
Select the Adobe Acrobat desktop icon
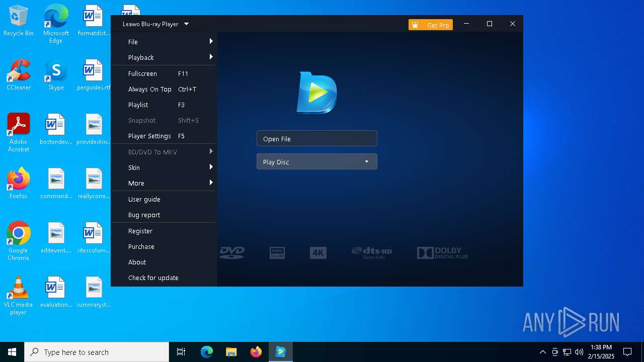point(19,132)
